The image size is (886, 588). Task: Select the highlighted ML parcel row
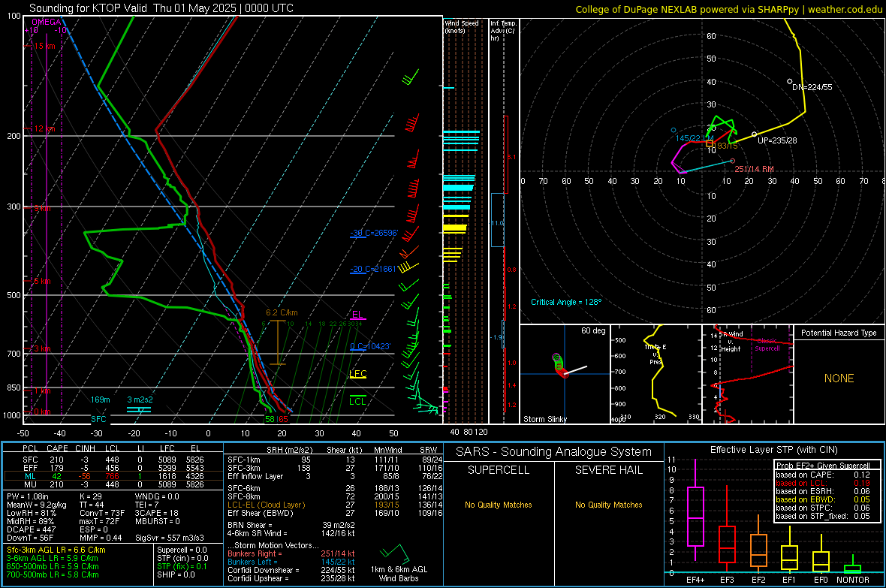[113, 477]
